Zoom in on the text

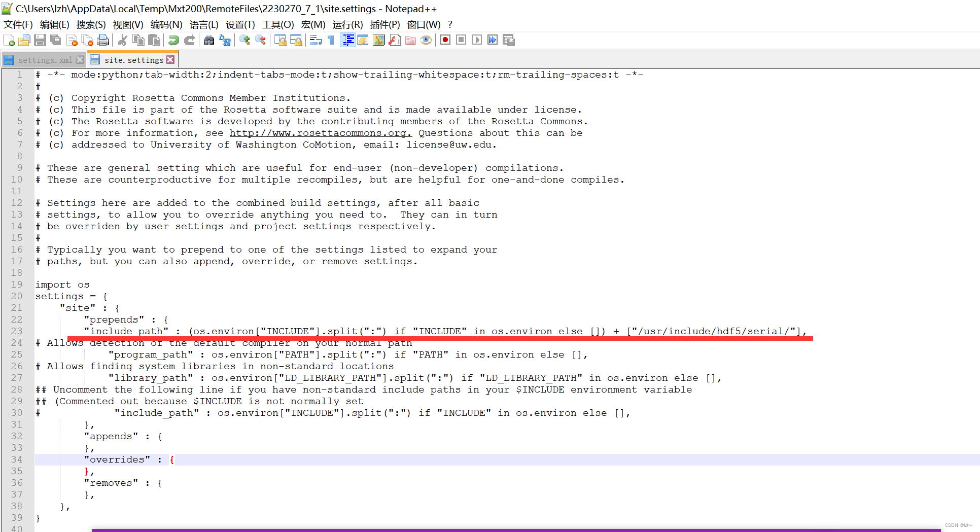click(x=244, y=40)
